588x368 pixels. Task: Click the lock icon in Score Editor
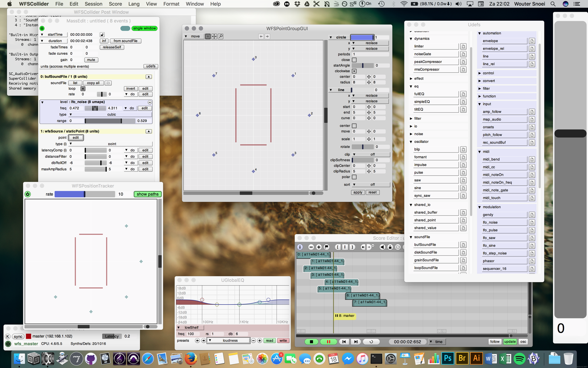[390, 247]
